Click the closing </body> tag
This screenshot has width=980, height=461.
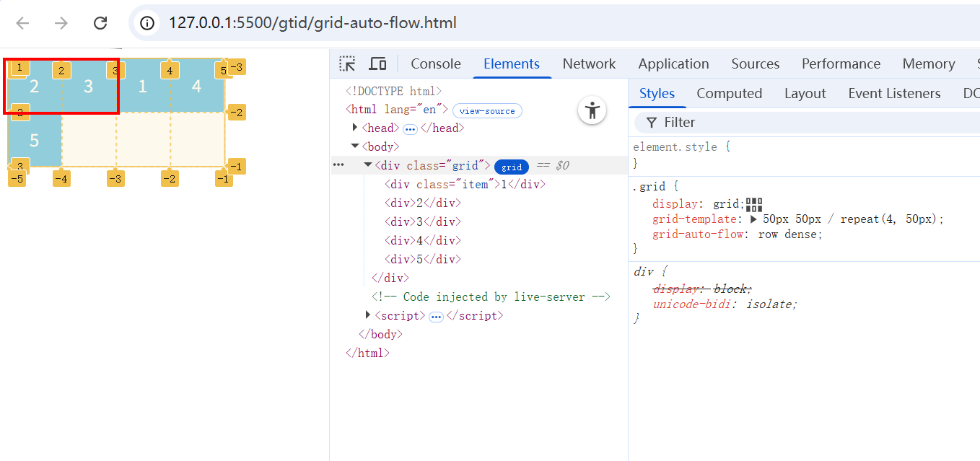click(380, 334)
